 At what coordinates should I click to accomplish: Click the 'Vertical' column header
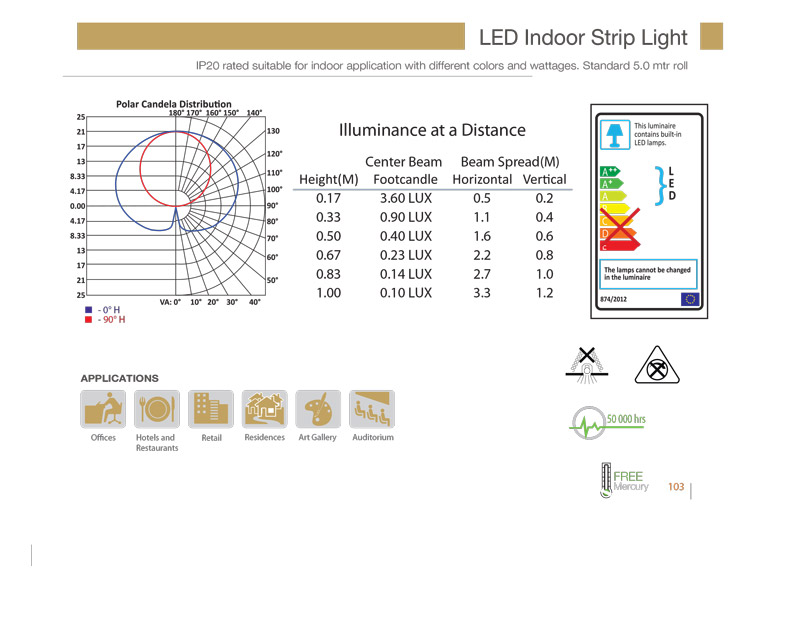click(544, 180)
